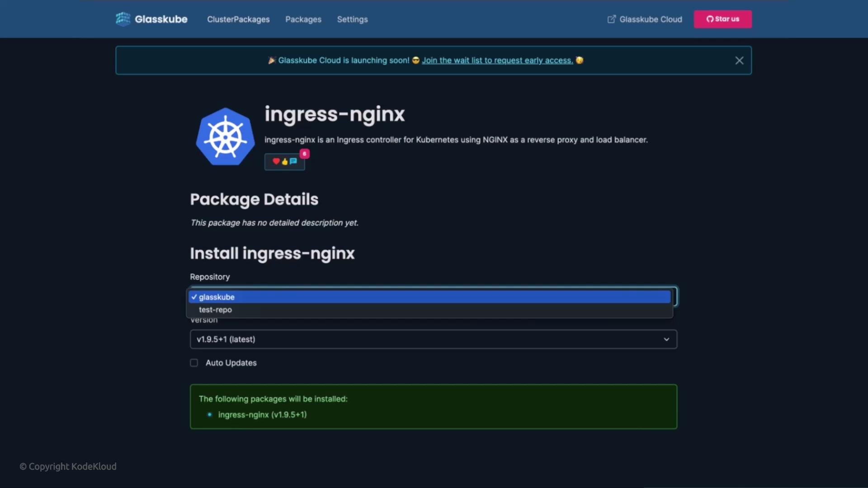The image size is (868, 488).
Task: Dismiss the Glasskube Cloud announcement banner
Action: (739, 61)
